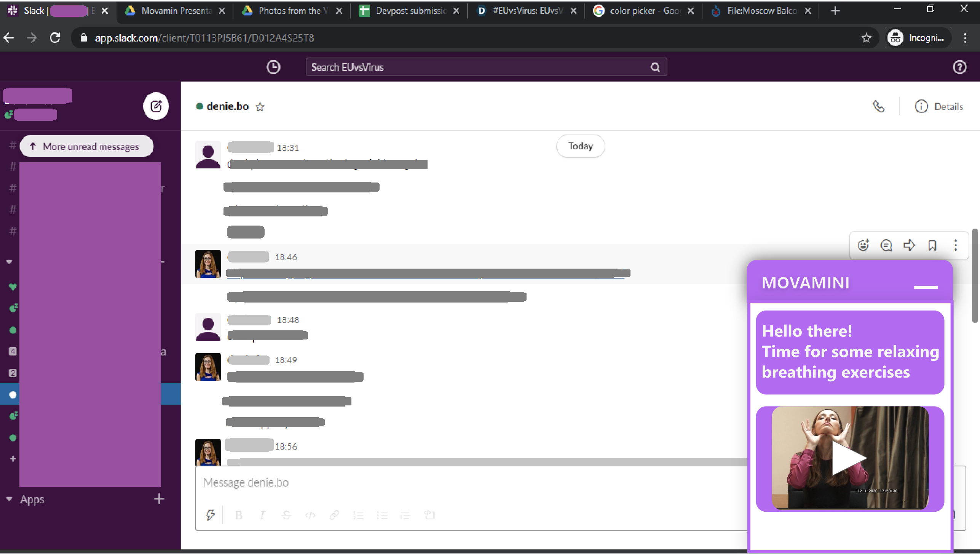The width and height of the screenshot is (980, 554).
Task: Bookmark the 18:46 message
Action: coord(932,245)
